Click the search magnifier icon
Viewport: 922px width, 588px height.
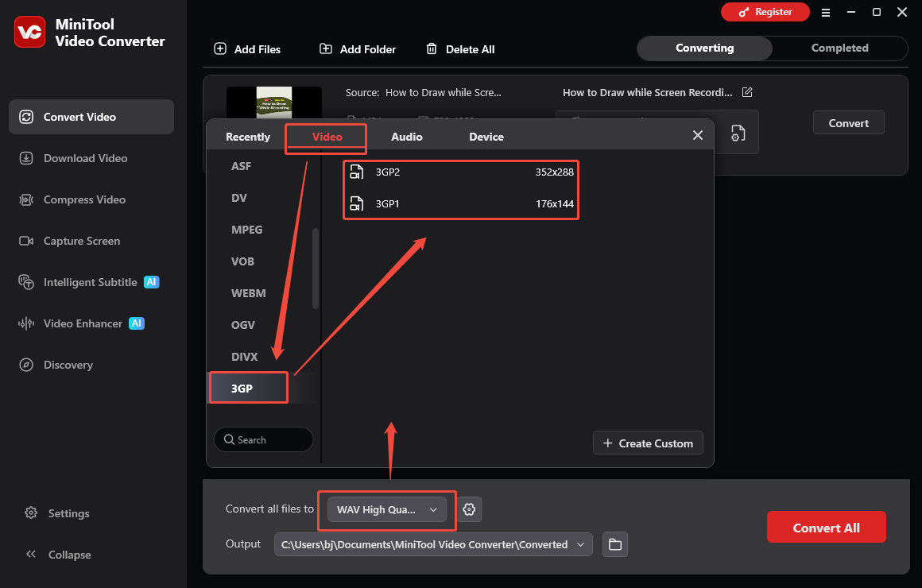pyautogui.click(x=230, y=439)
